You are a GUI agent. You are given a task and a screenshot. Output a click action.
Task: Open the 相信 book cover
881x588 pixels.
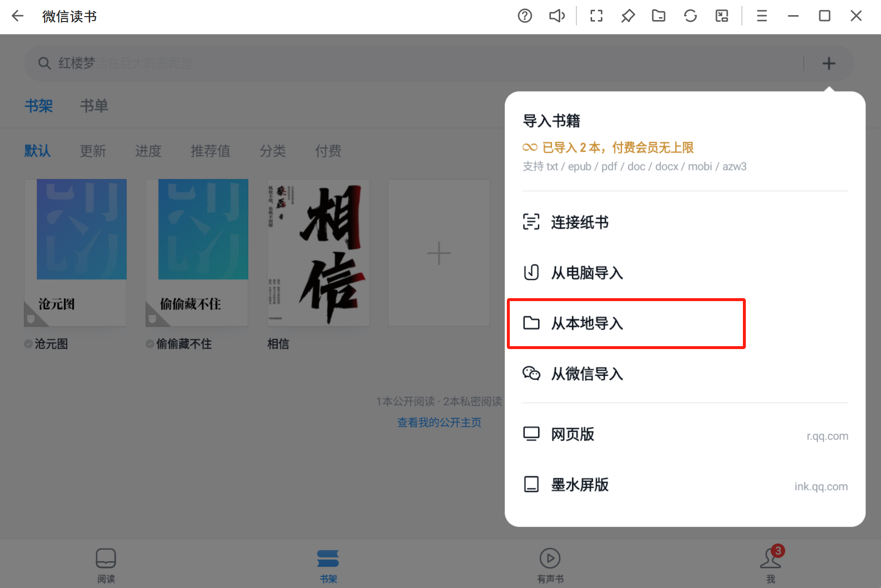coord(318,253)
